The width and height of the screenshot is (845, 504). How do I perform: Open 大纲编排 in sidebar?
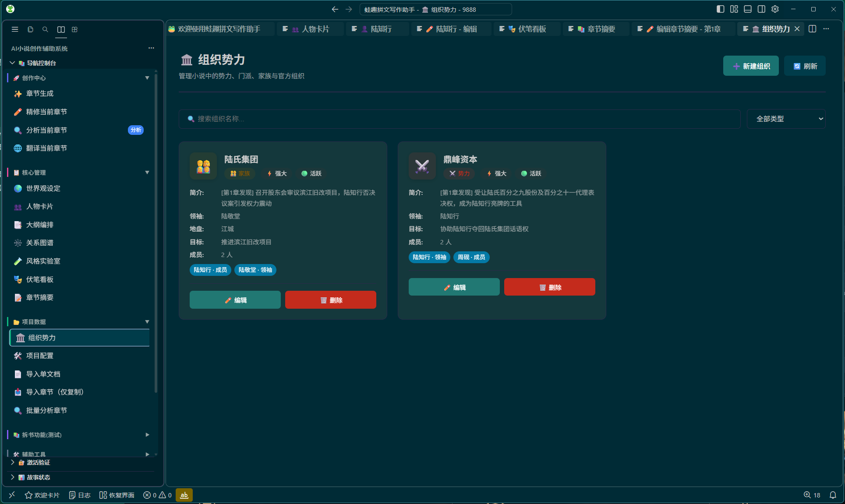point(79,225)
